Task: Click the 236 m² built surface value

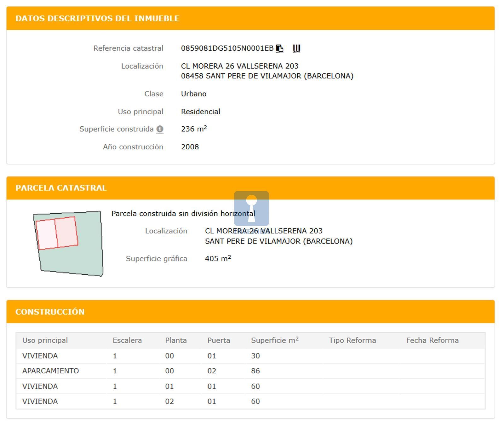Action: (194, 129)
